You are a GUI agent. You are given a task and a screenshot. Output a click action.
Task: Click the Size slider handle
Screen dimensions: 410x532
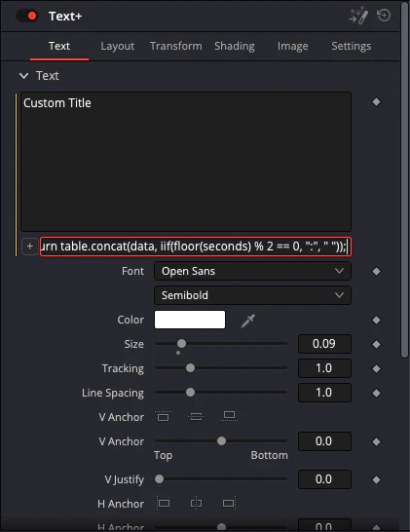point(182,344)
